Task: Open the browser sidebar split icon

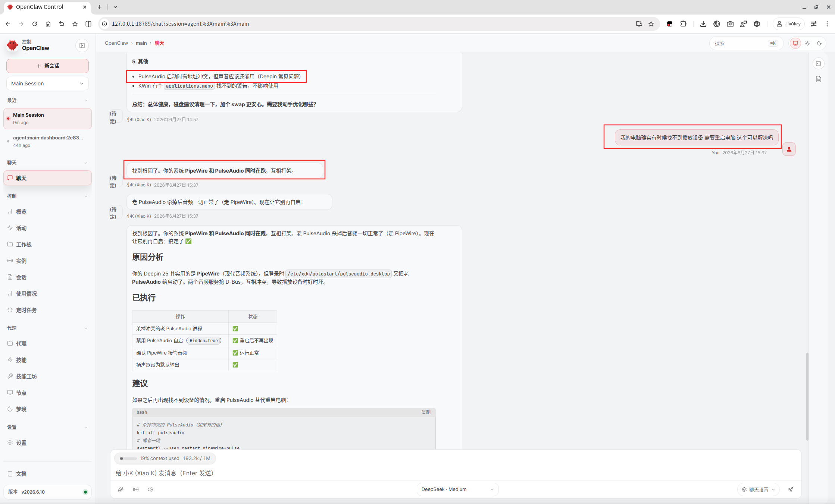Action: 88,24
